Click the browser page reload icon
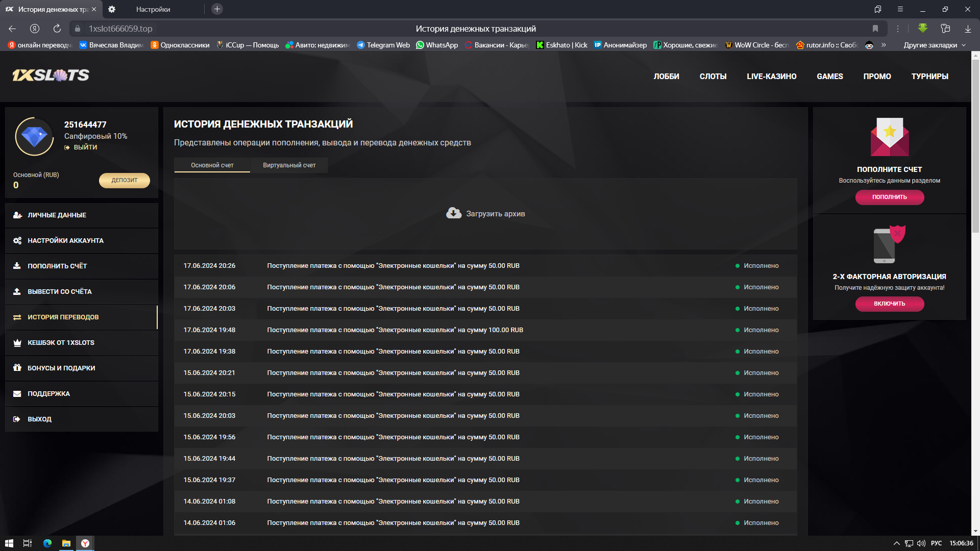This screenshot has height=551, width=980. (x=57, y=29)
